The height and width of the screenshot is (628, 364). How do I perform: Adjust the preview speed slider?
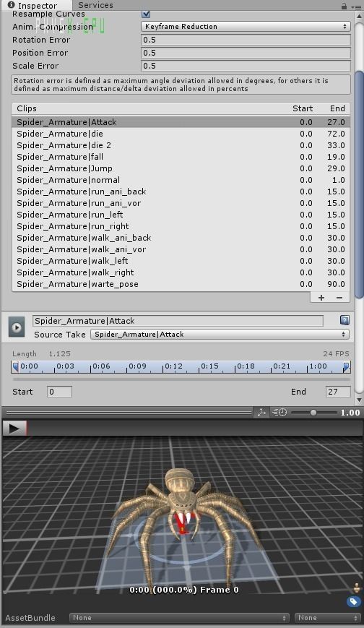pos(313,413)
